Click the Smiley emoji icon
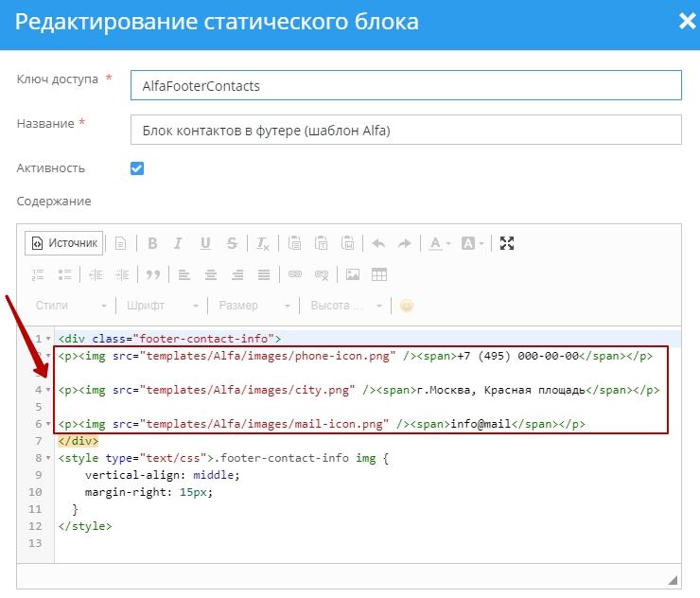The height and width of the screenshot is (598, 700). click(x=407, y=306)
